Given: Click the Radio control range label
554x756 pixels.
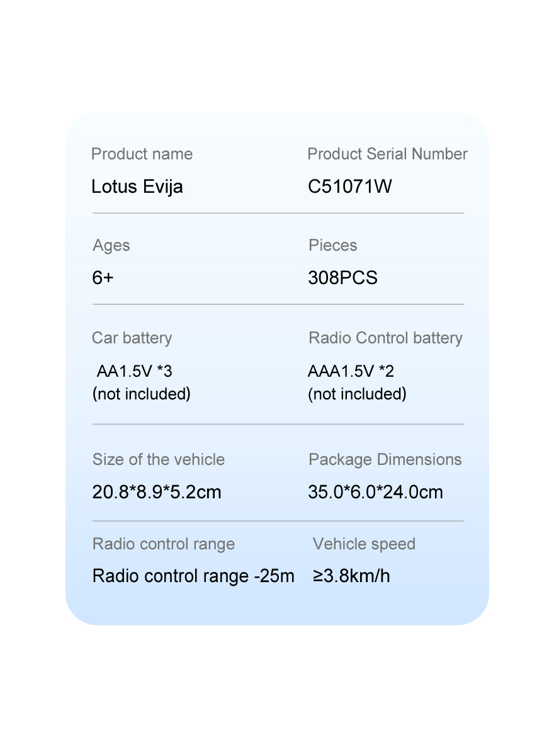Looking at the screenshot, I should [x=164, y=544].
